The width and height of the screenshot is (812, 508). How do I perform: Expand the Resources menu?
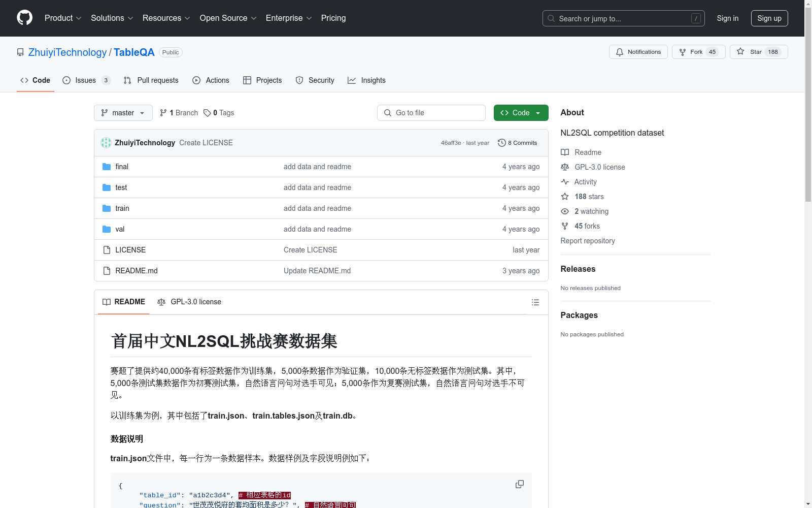click(166, 18)
